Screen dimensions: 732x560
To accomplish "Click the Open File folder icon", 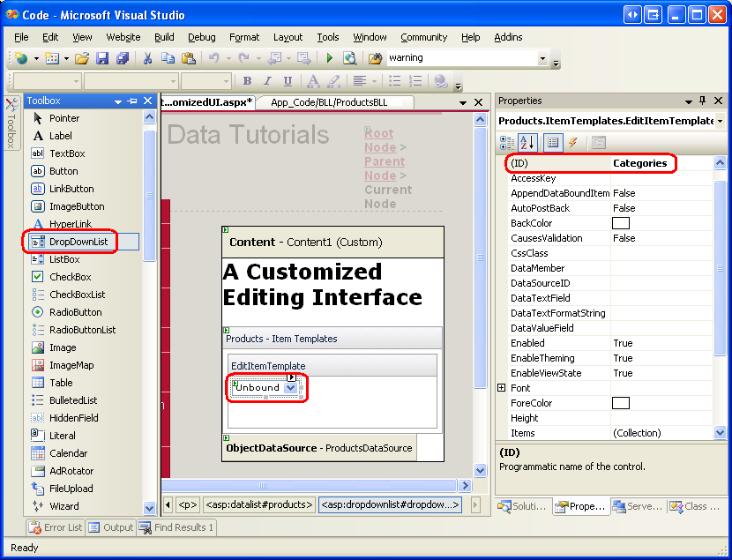I will click(81, 58).
